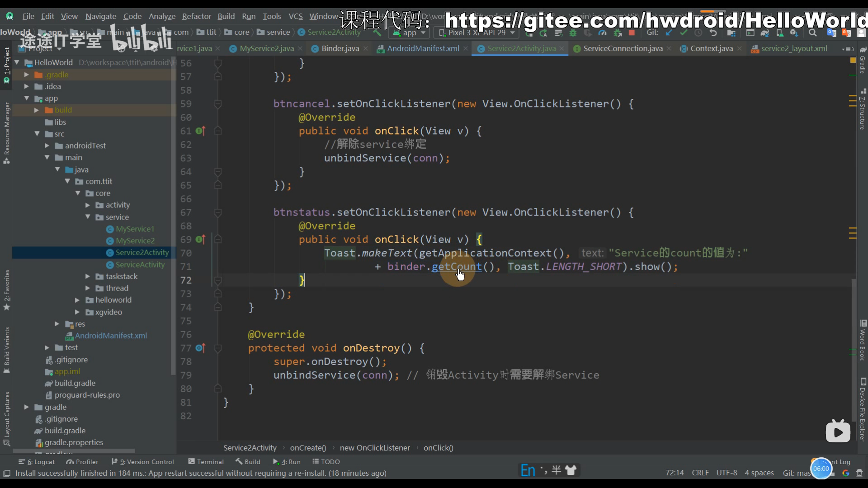Viewport: 868px width, 488px height.
Task: Expand the res folder node
Action: point(57,324)
